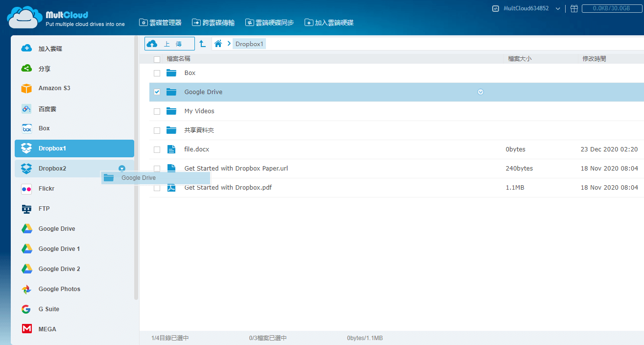Sort by 檔案大小 column header
Image resolution: width=644 pixels, height=345 pixels.
tap(520, 59)
